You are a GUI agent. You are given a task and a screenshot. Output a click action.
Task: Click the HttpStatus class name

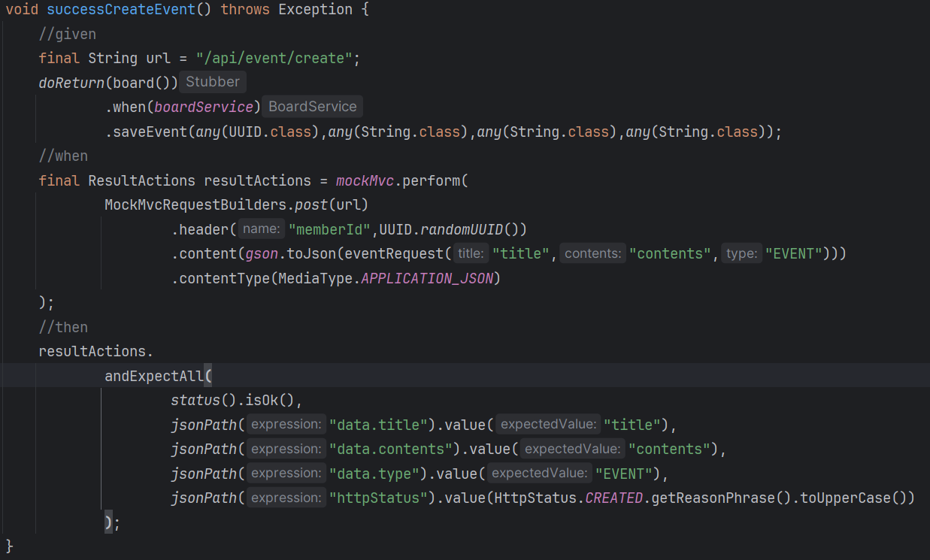535,498
